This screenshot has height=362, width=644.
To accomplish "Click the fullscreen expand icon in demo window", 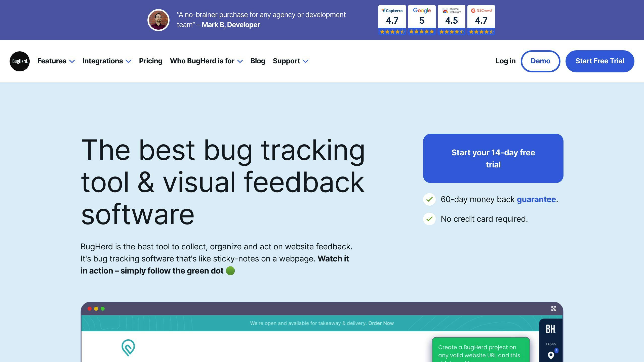I will pyautogui.click(x=554, y=308).
